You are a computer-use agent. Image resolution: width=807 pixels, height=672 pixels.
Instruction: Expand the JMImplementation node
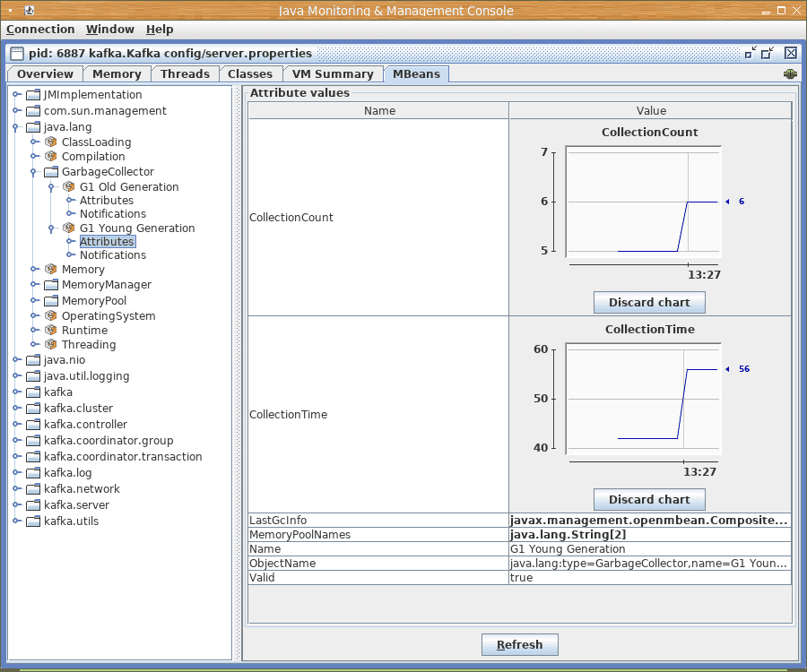point(16,95)
